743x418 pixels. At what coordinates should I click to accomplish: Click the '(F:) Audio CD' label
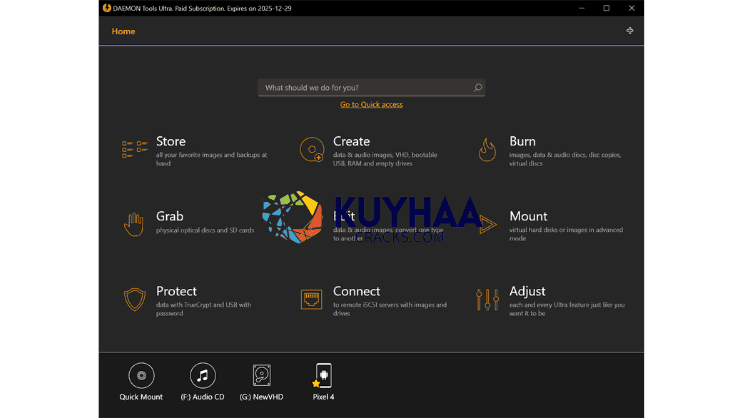(x=202, y=397)
